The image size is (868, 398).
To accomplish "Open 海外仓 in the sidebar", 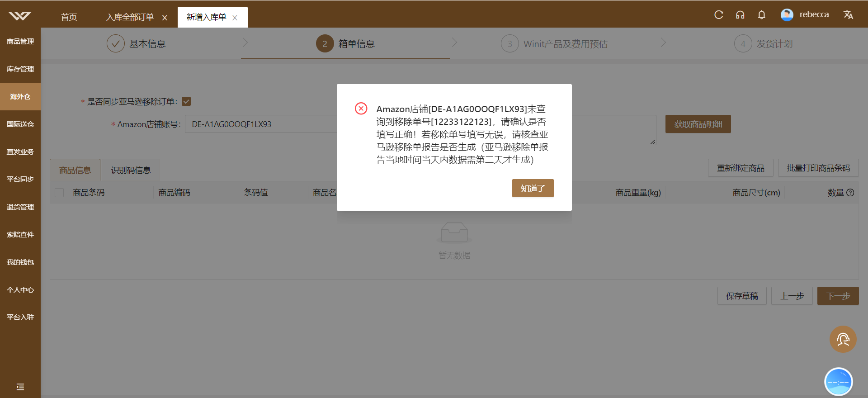I will click(20, 96).
